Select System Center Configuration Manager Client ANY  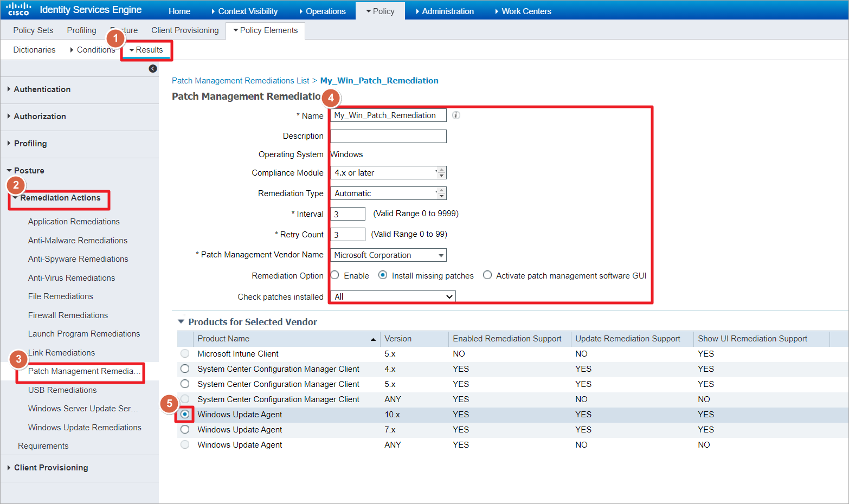click(x=185, y=399)
